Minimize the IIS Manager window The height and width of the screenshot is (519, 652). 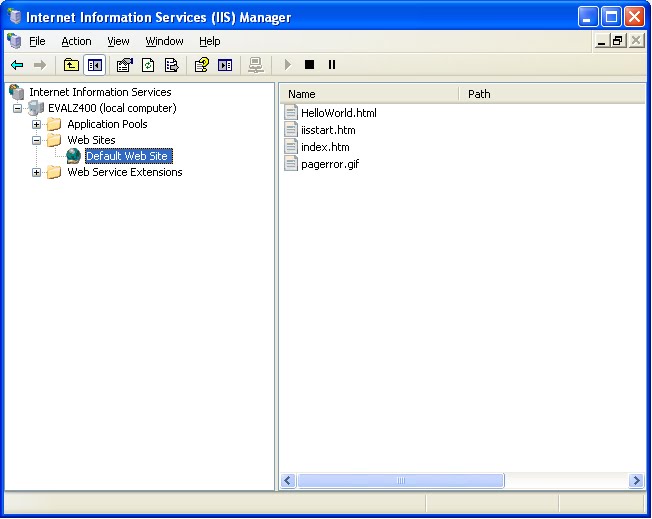pos(588,17)
